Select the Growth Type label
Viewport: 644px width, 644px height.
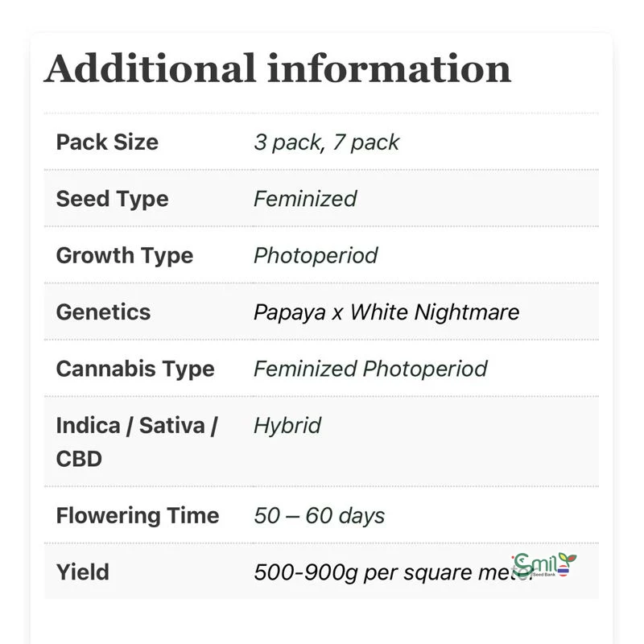(125, 255)
